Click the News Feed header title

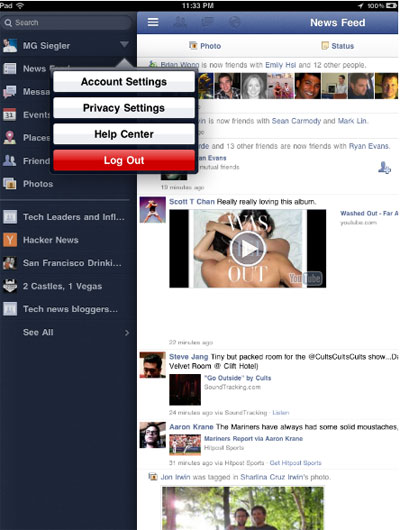pos(337,23)
